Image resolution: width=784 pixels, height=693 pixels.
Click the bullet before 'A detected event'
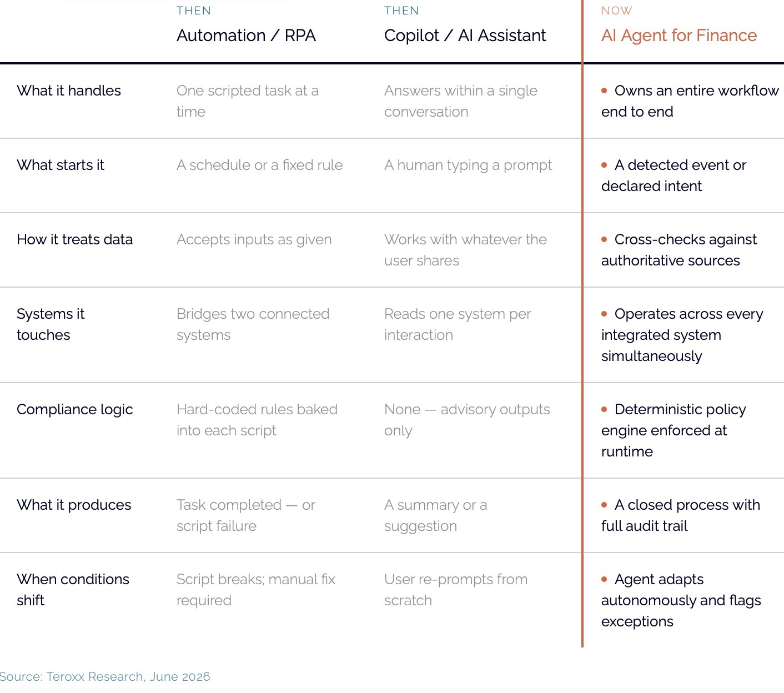(605, 165)
